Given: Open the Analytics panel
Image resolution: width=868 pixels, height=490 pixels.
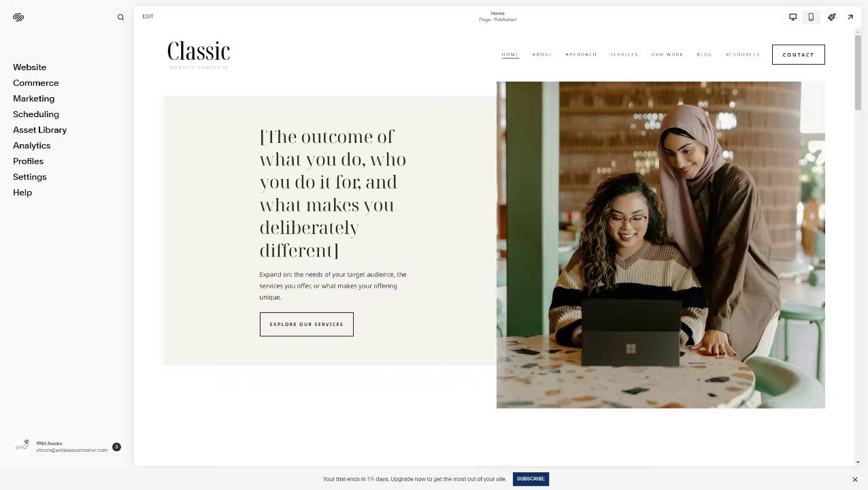Looking at the screenshot, I should (32, 146).
